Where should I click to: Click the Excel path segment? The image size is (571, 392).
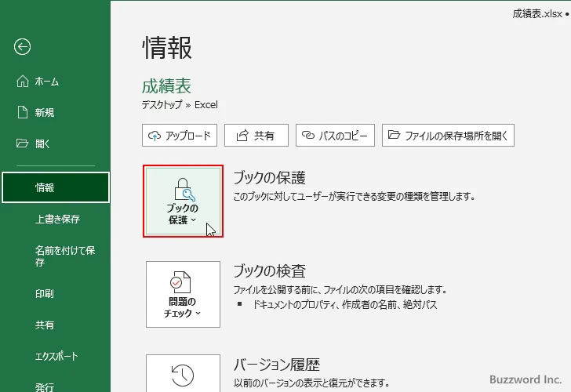pos(206,105)
